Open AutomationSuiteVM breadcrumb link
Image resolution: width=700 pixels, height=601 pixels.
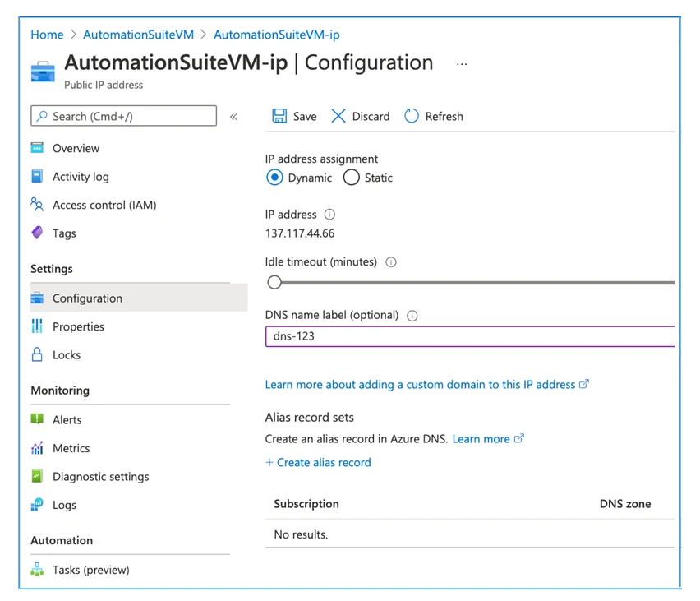coord(138,35)
